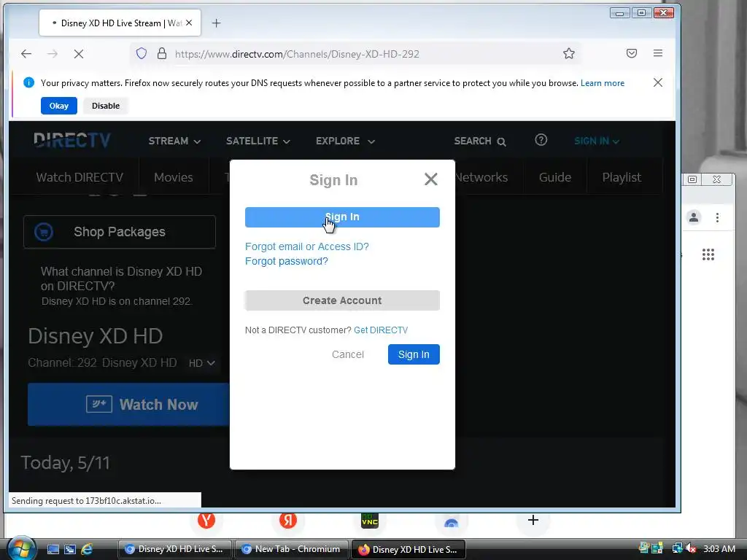Open Firefox hamburger application menu

pos(658,53)
